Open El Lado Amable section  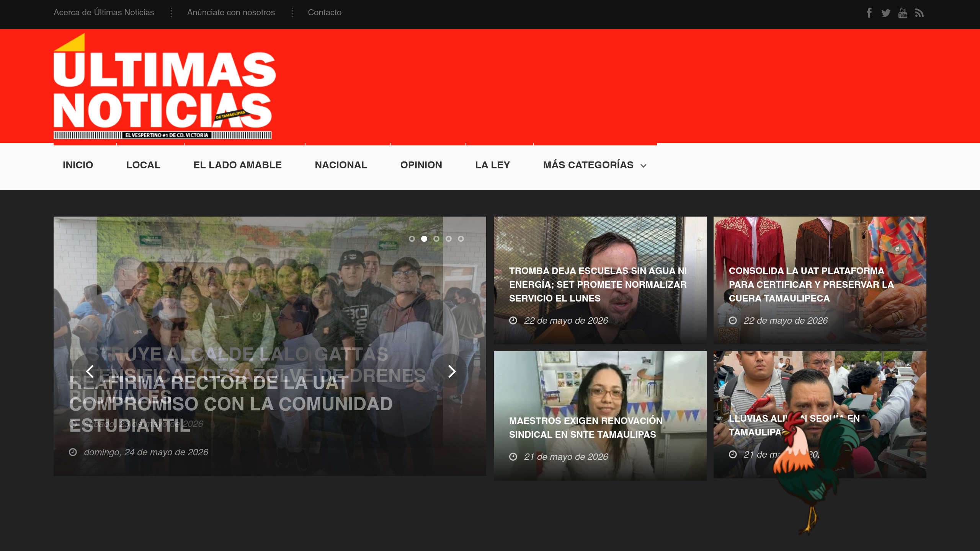click(x=237, y=165)
